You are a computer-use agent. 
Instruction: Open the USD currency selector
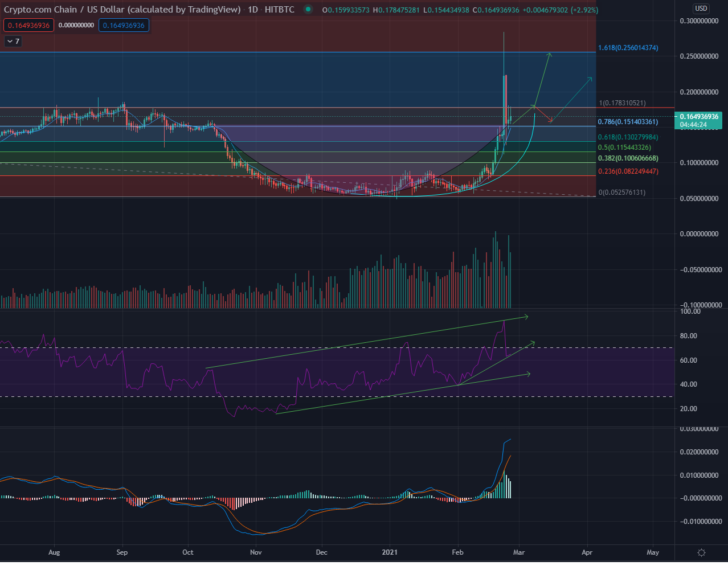click(701, 8)
